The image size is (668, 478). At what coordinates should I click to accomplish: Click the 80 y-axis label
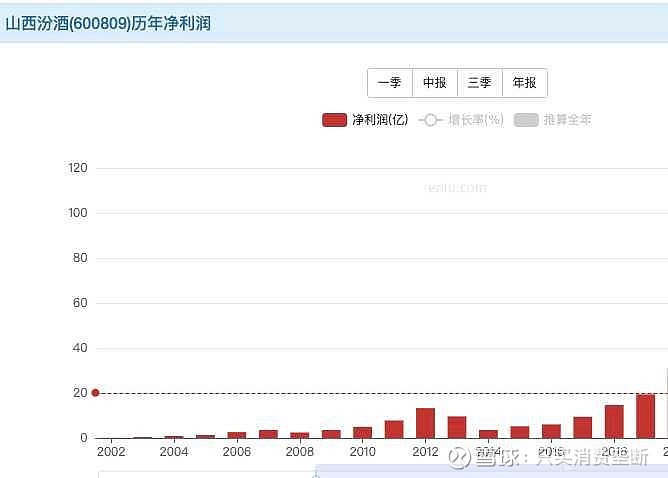[80, 258]
